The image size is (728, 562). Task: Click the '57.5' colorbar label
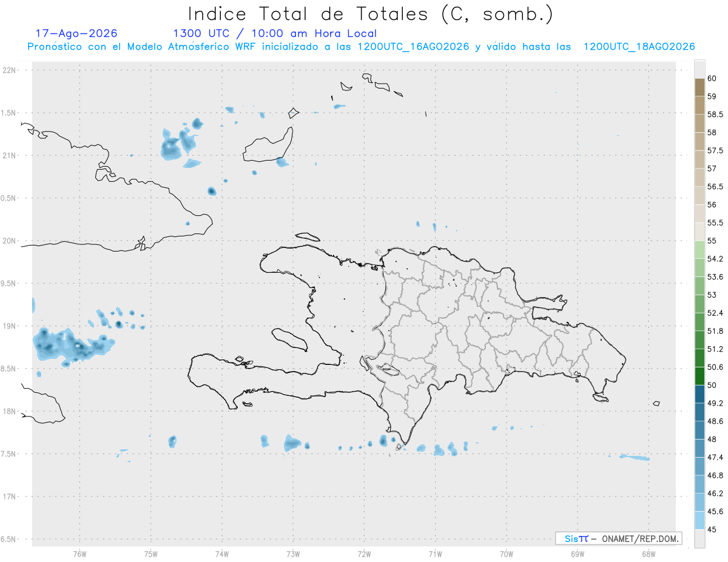tap(715, 150)
